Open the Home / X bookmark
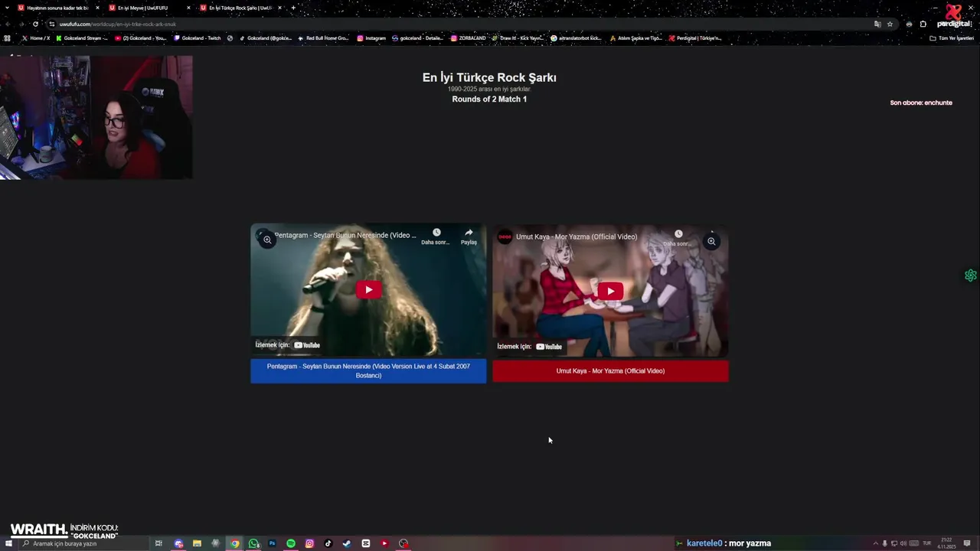The height and width of the screenshot is (551, 980). (x=36, y=37)
